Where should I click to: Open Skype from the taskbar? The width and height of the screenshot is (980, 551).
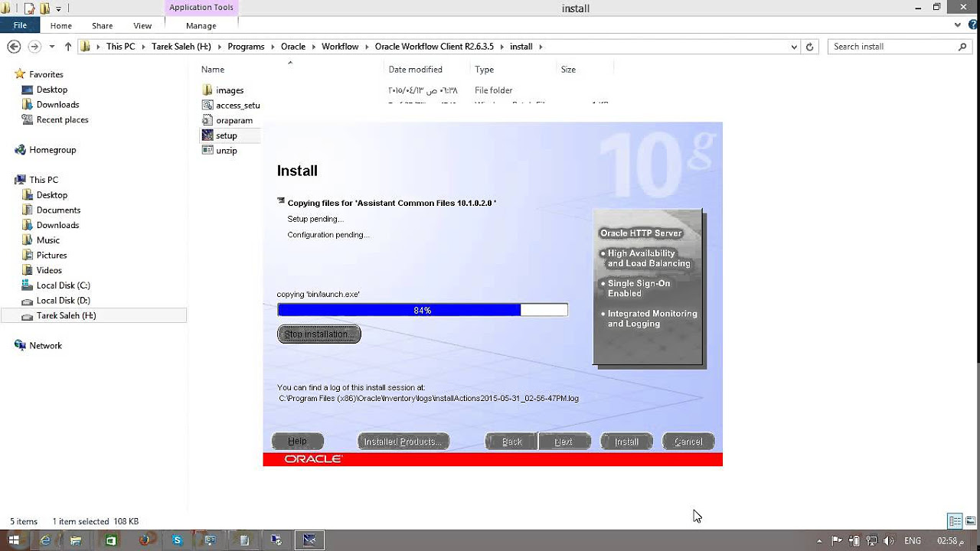click(x=178, y=540)
